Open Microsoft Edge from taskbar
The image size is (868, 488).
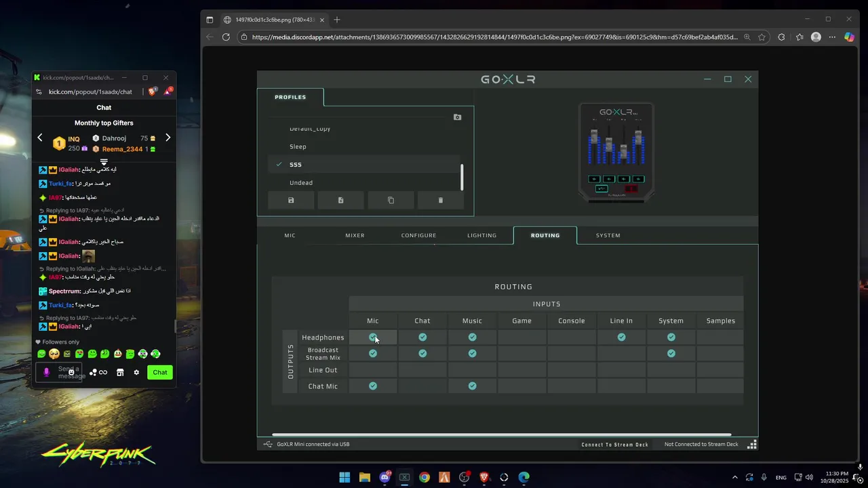pyautogui.click(x=524, y=477)
